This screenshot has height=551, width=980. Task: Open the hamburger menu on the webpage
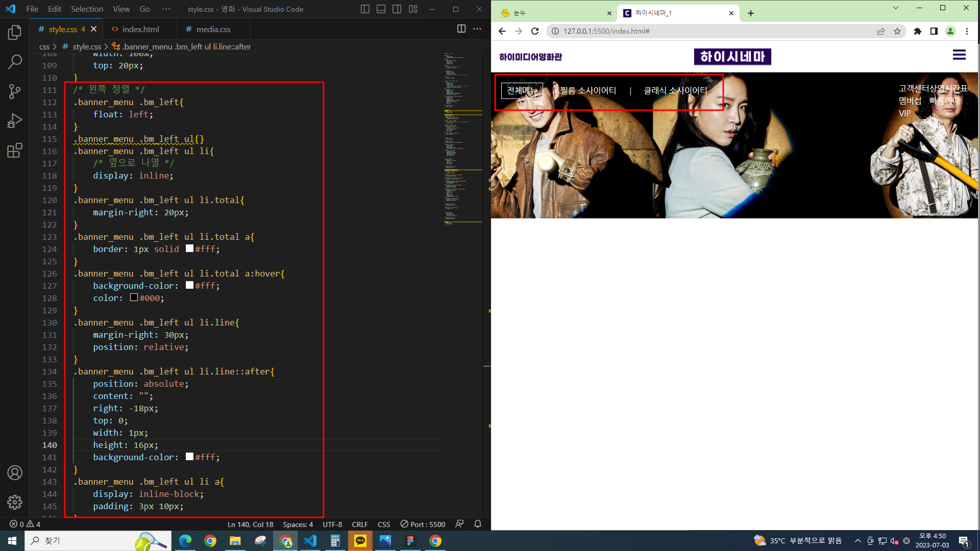tap(959, 55)
